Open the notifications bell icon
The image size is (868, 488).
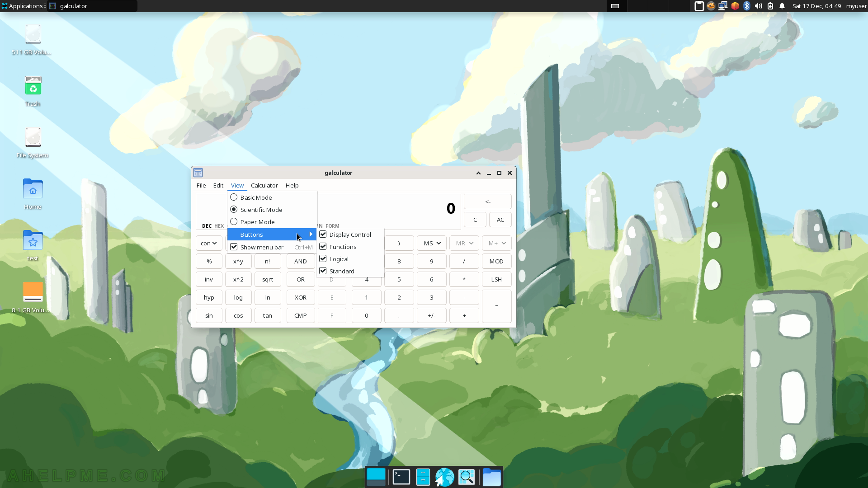pyautogui.click(x=782, y=6)
